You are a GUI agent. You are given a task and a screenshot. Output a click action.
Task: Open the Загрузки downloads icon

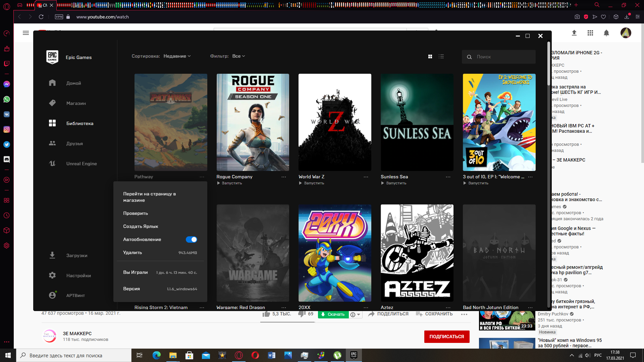click(52, 255)
